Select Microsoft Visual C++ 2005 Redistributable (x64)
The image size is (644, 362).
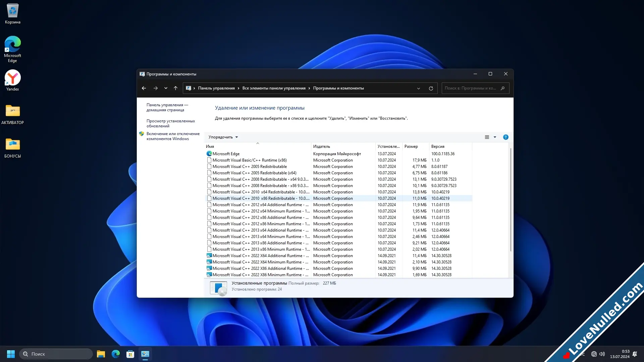[338, 173]
